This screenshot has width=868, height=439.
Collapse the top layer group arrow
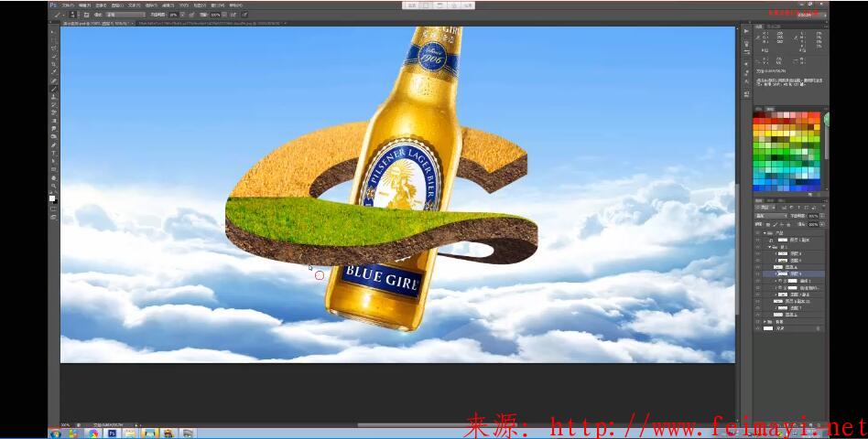(765, 233)
